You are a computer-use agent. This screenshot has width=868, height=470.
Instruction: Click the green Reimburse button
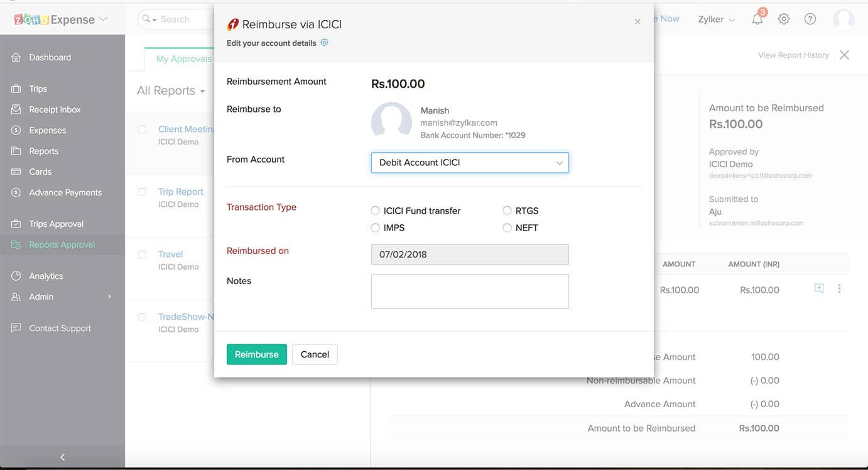256,354
